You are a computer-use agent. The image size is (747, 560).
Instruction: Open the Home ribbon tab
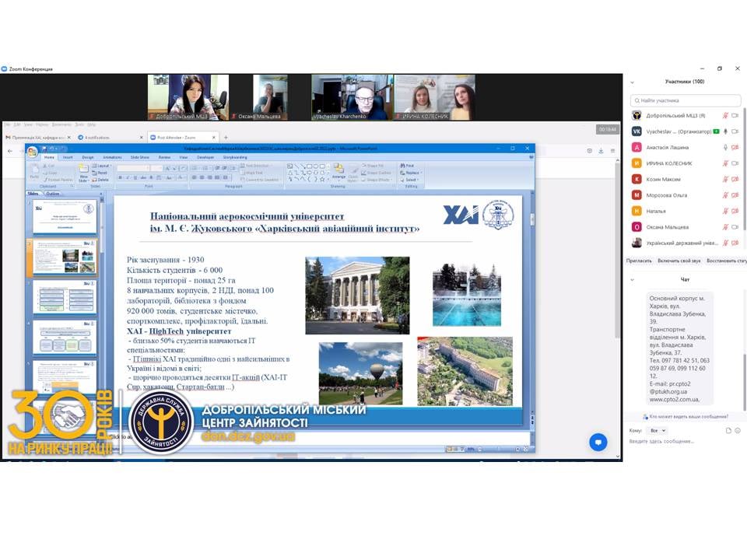[x=49, y=157]
